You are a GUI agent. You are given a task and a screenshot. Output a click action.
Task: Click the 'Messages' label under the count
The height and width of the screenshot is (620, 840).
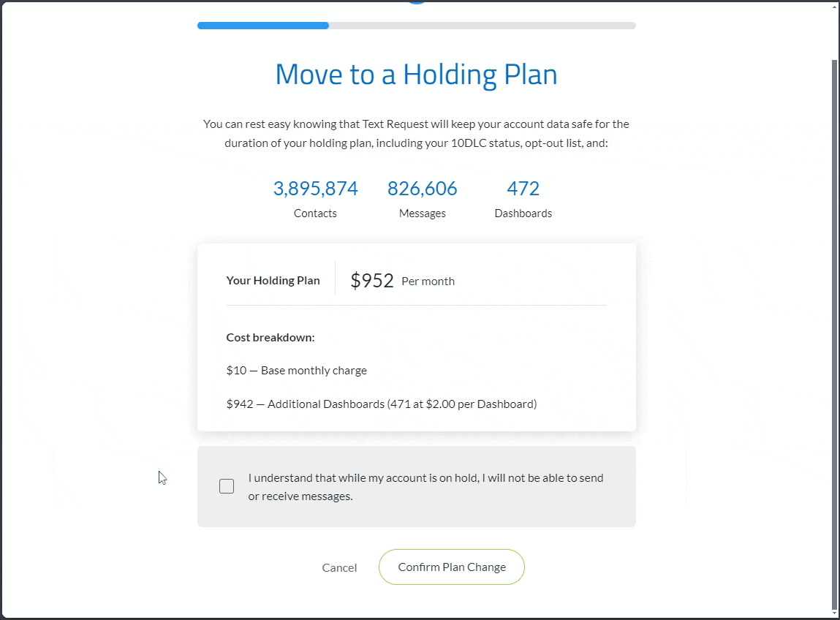(x=423, y=213)
